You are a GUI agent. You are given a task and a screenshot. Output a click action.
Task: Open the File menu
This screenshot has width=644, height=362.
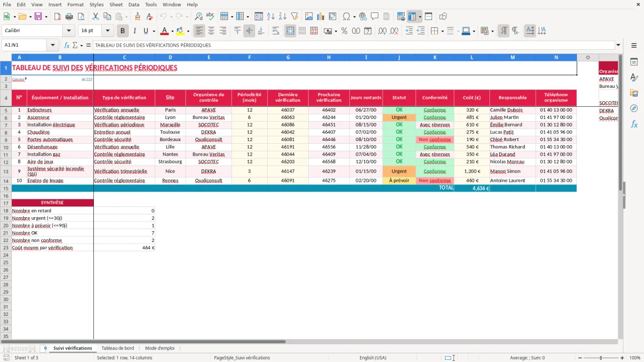click(x=7, y=4)
